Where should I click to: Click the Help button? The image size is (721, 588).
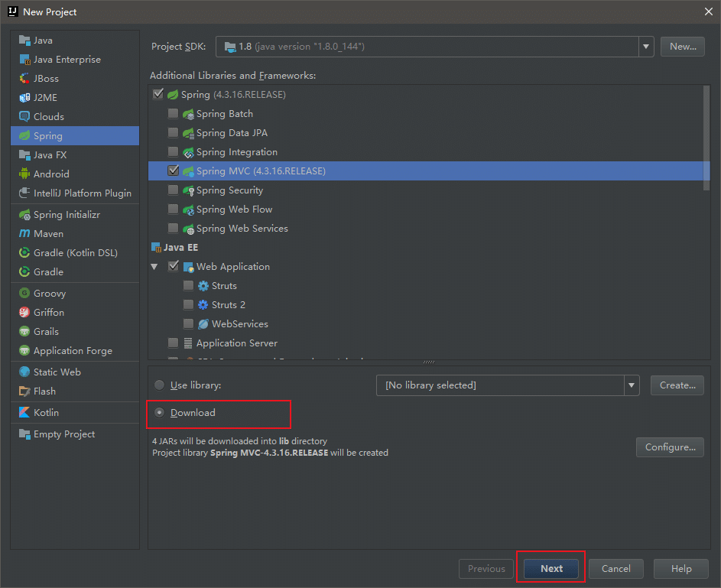[681, 569]
